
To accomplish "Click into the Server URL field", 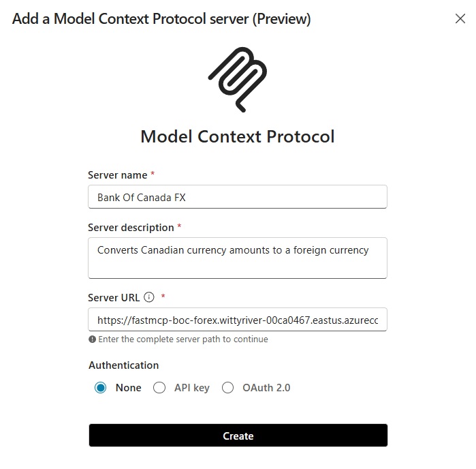I will tap(238, 319).
